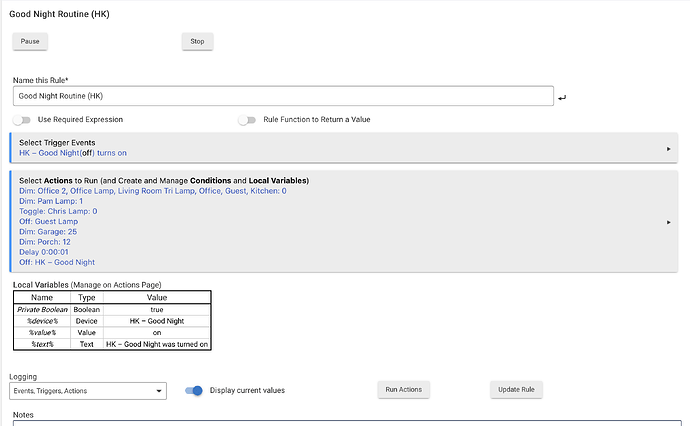This screenshot has width=690, height=426.
Task: Select the Toggle: Chris Lamp: 0 action
Action: pos(60,211)
